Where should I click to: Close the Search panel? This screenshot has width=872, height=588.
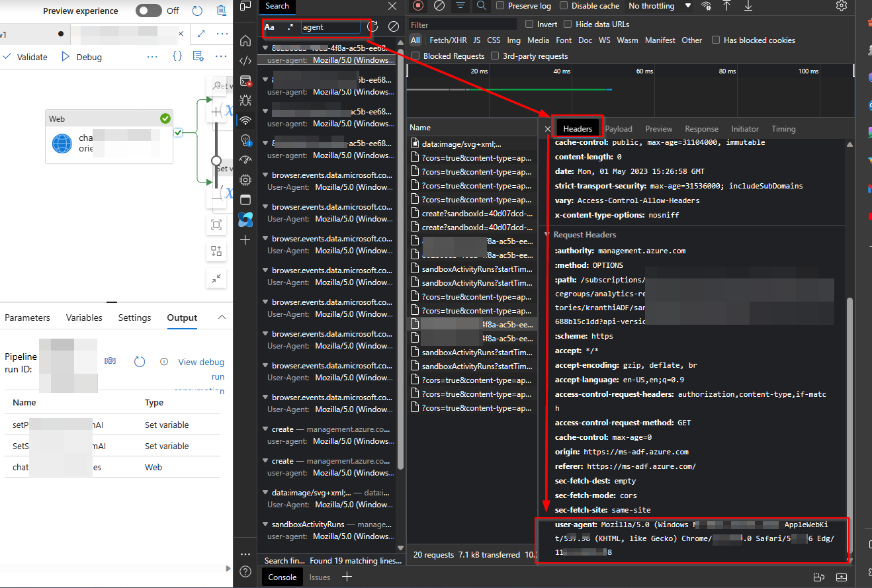pyautogui.click(x=392, y=6)
